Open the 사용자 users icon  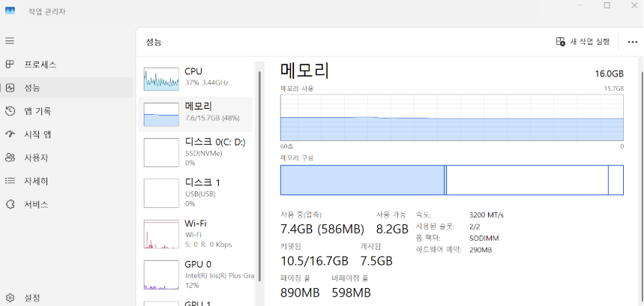pos(10,157)
